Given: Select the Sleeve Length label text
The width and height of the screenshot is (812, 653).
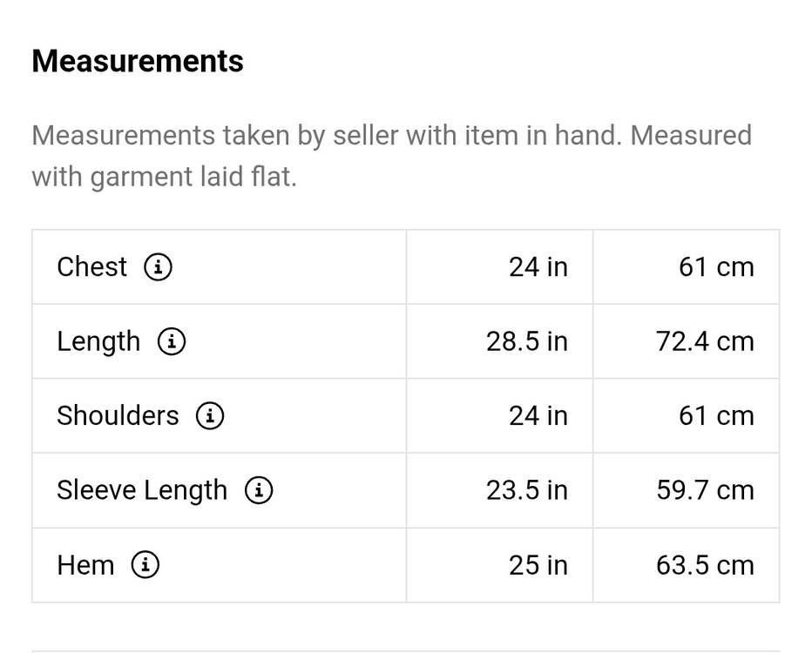Looking at the screenshot, I should click(141, 491).
